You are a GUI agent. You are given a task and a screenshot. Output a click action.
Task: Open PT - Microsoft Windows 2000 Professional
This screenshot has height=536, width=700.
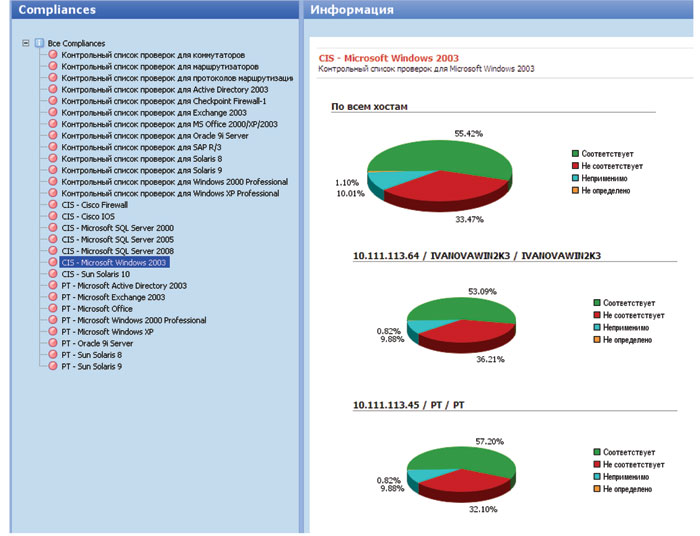click(134, 320)
